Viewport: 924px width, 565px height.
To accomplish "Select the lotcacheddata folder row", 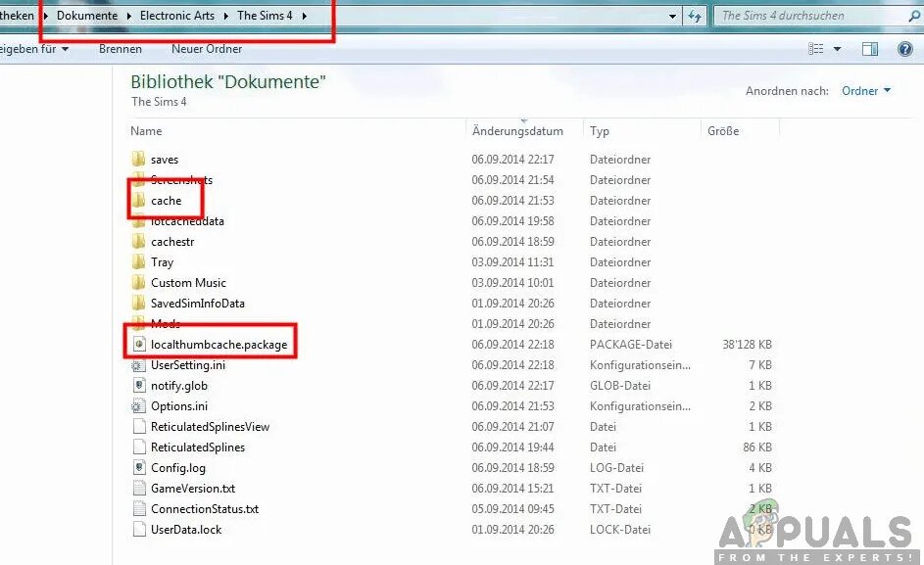I will 452,221.
